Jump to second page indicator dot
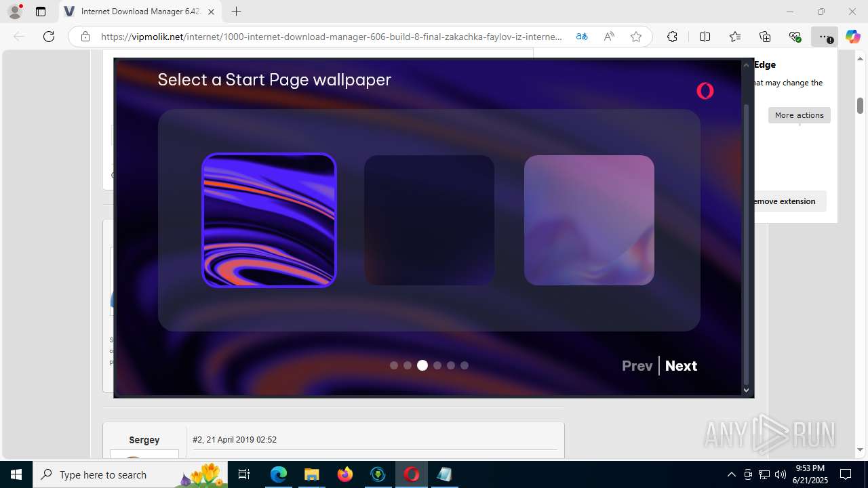Viewport: 868px width, 488px height. pyautogui.click(x=408, y=365)
